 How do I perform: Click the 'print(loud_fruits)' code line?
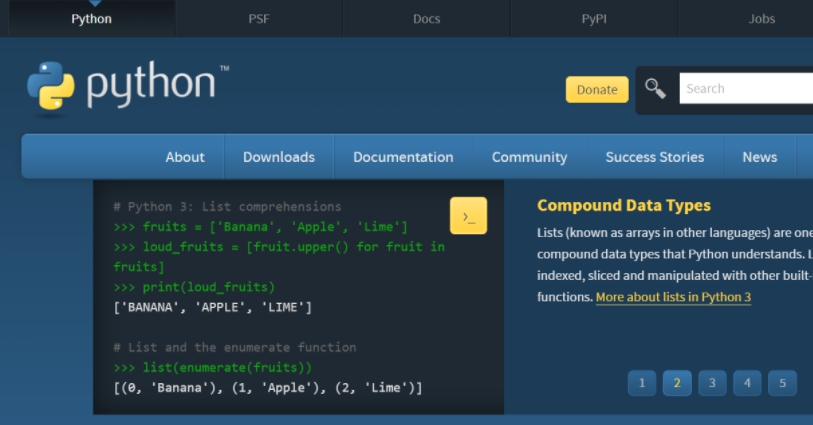(x=194, y=287)
